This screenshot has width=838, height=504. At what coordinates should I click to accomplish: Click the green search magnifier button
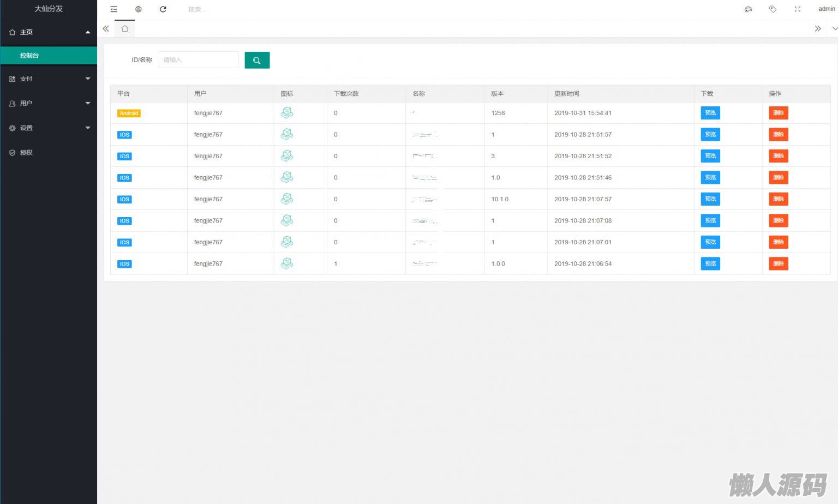(x=257, y=60)
